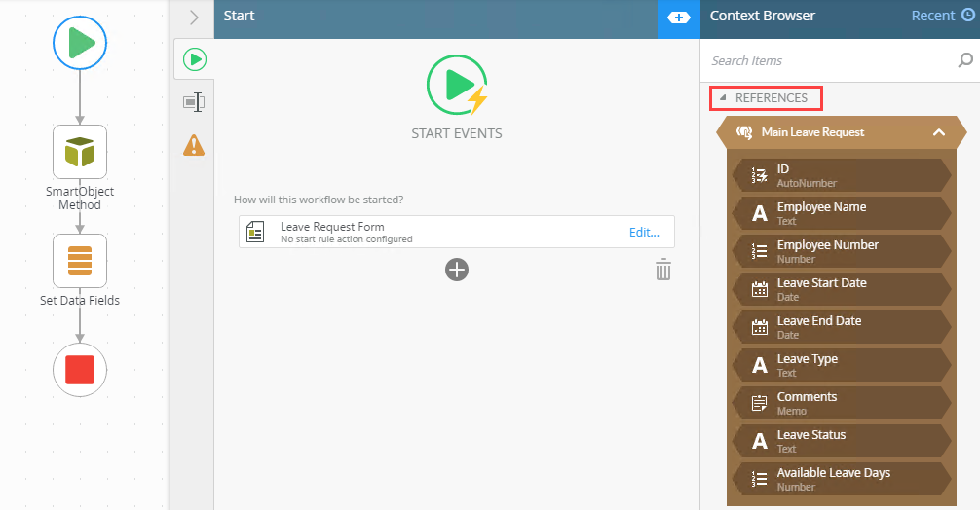Select the Leave Request Form row

456,233
